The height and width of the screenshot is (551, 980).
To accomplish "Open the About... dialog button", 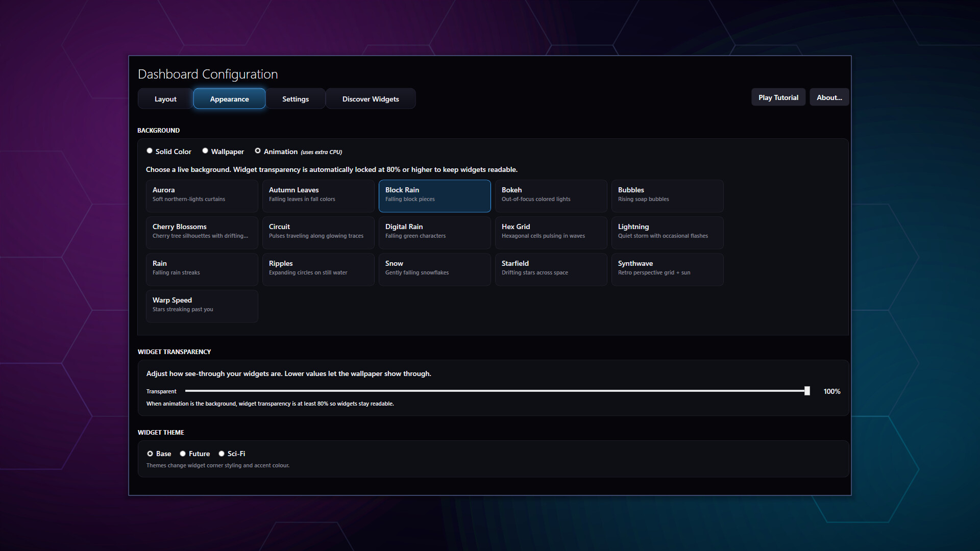I will [829, 97].
